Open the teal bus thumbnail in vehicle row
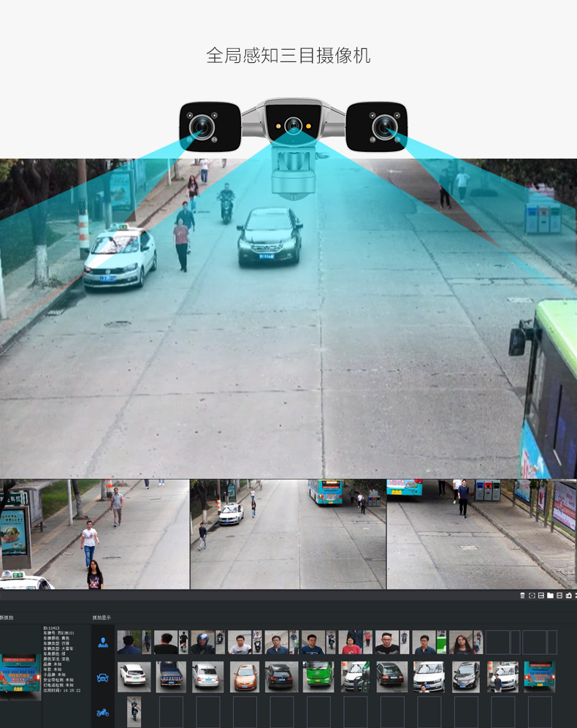 tap(539, 677)
